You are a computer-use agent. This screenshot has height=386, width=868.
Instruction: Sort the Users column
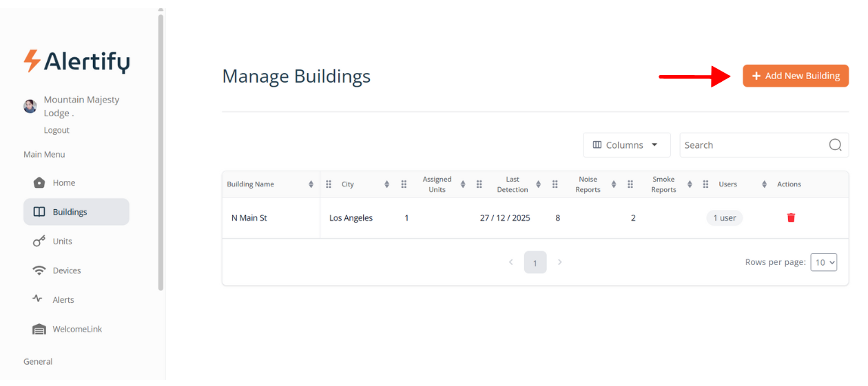click(x=764, y=184)
